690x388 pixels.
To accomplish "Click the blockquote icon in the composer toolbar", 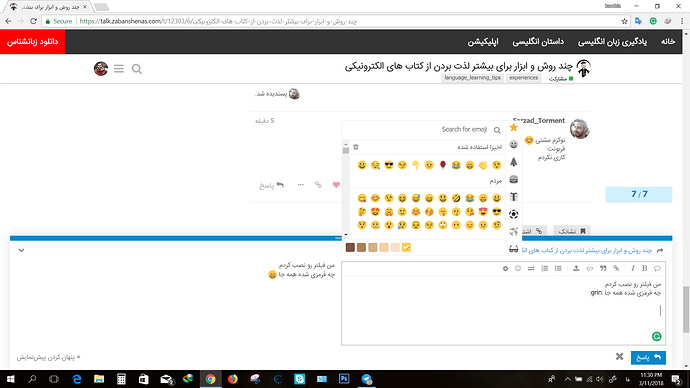I will (x=603, y=268).
